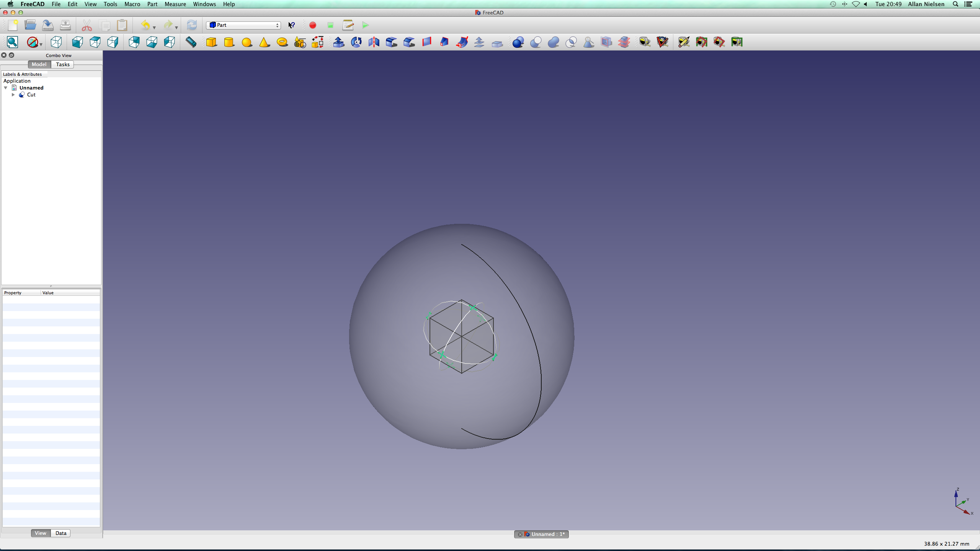This screenshot has height=551, width=980.
Task: Open the macro editor notepad icon
Action: click(x=348, y=25)
